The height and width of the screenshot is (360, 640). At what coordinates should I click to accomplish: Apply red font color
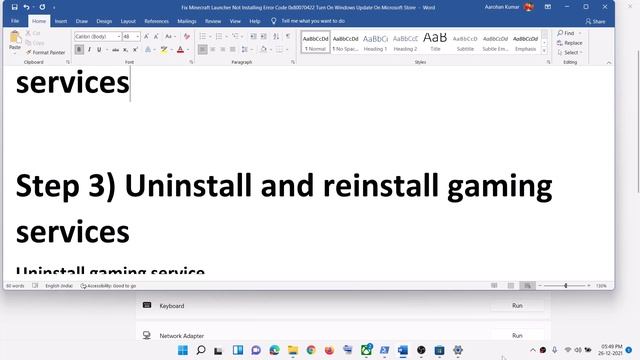pyautogui.click(x=180, y=50)
